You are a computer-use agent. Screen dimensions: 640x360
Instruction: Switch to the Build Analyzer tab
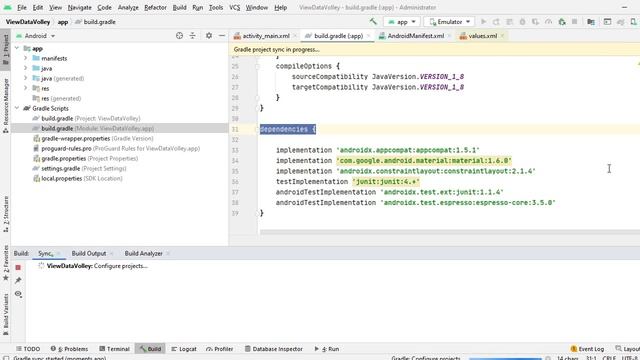click(143, 253)
